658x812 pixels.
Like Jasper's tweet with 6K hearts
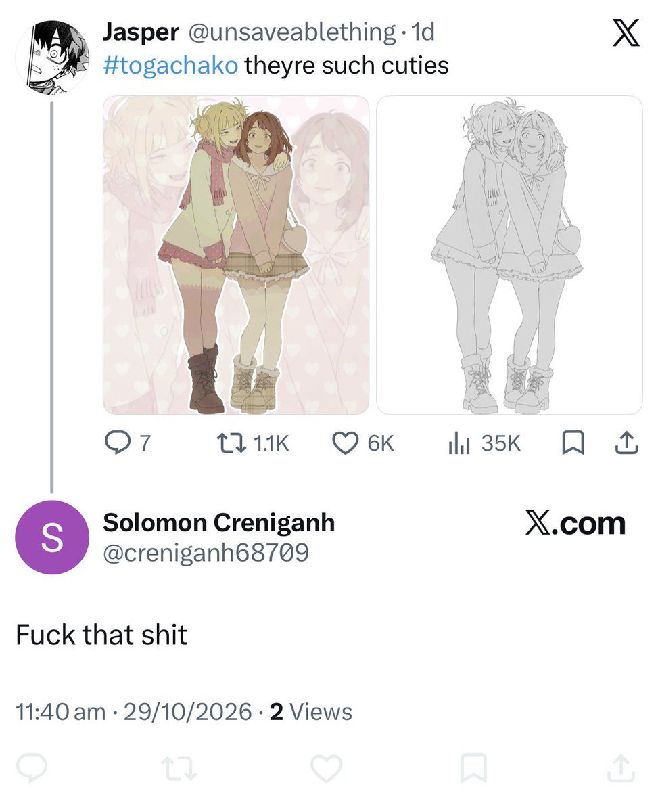346,443
